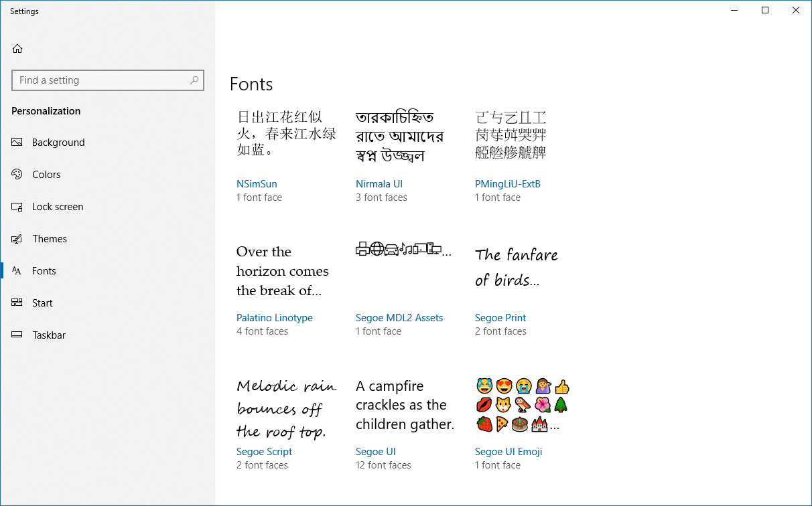
Task: Click the Lock screen icon
Action: coord(17,207)
